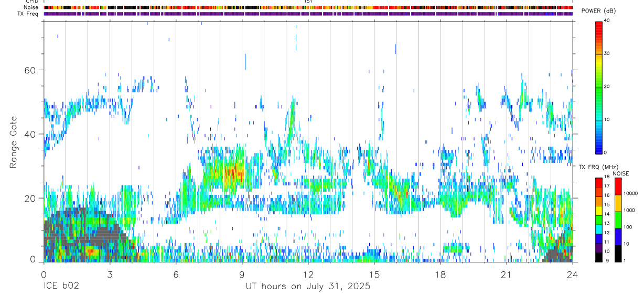Click x-axis tick label '24'
This screenshot has height=297, width=644.
(x=573, y=274)
